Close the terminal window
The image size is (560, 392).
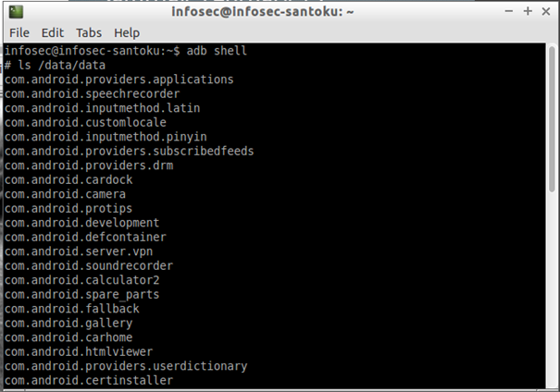[546, 12]
